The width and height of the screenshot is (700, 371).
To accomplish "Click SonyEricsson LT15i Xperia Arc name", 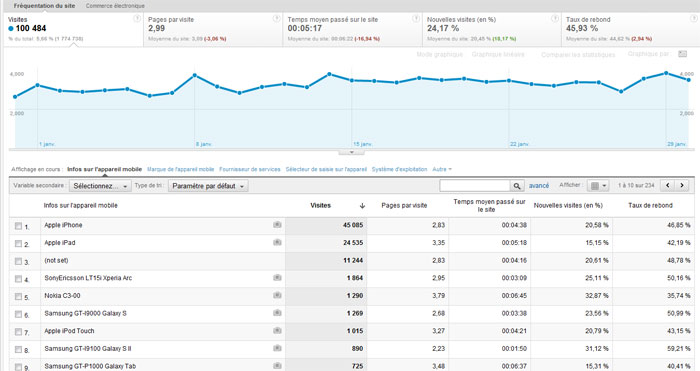I will coord(88,278).
